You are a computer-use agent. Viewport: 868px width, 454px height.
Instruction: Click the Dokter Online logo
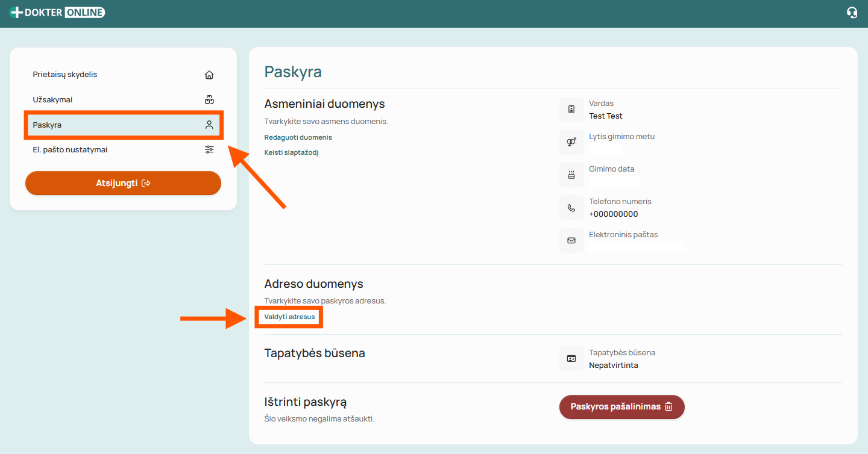58,12
